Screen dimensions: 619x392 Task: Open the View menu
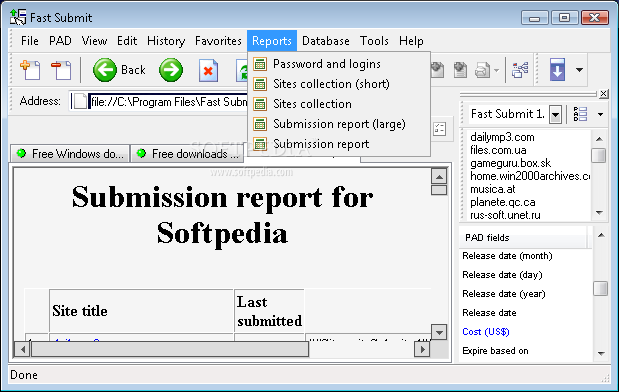[94, 41]
